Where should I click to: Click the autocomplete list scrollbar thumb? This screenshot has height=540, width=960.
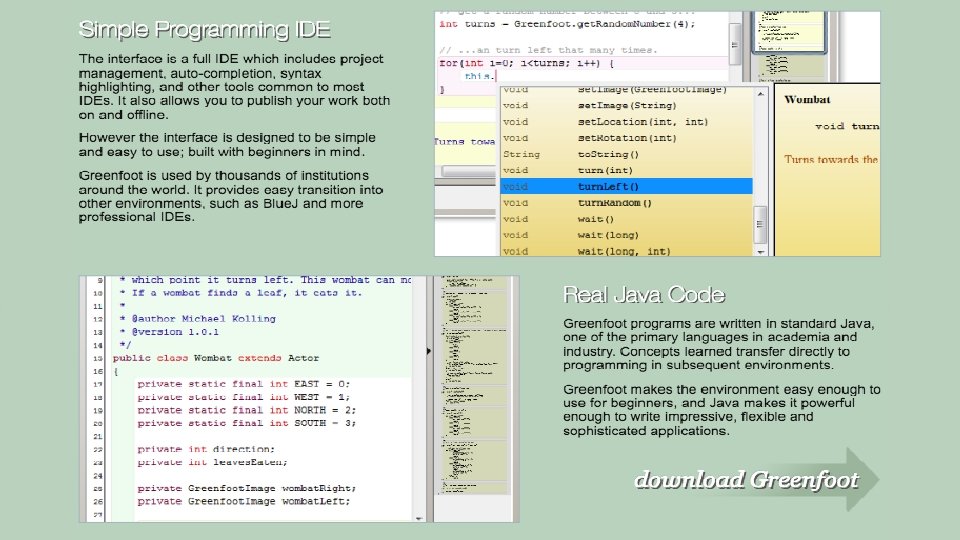(760, 225)
